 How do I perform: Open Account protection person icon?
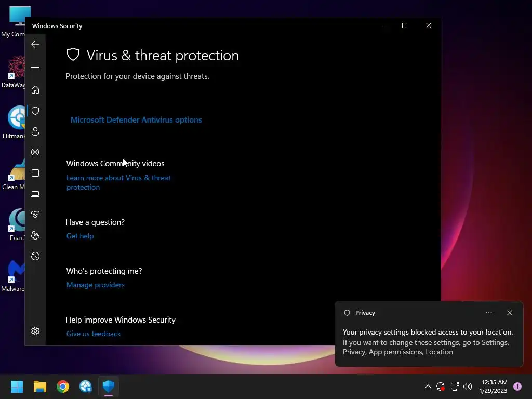coord(35,131)
